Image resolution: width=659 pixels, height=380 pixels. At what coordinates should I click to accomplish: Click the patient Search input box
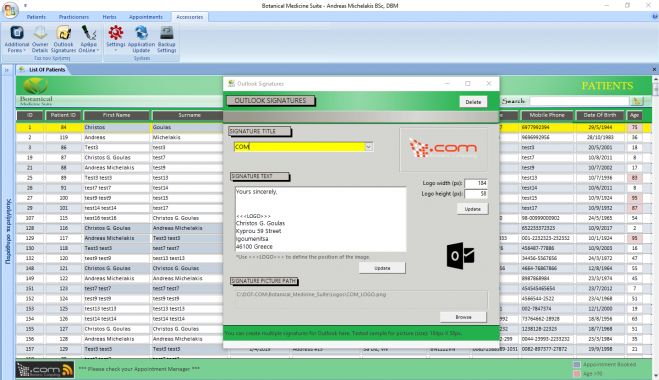pyautogui.click(x=580, y=101)
